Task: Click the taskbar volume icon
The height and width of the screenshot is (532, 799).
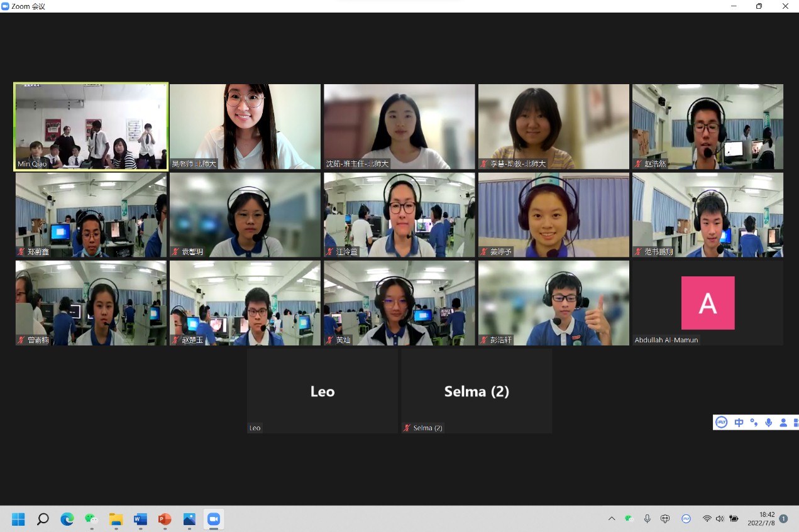Action: [x=720, y=519]
